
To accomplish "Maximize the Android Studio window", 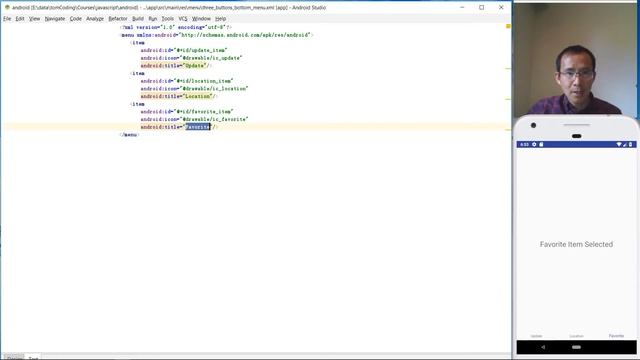I will 482,7.
